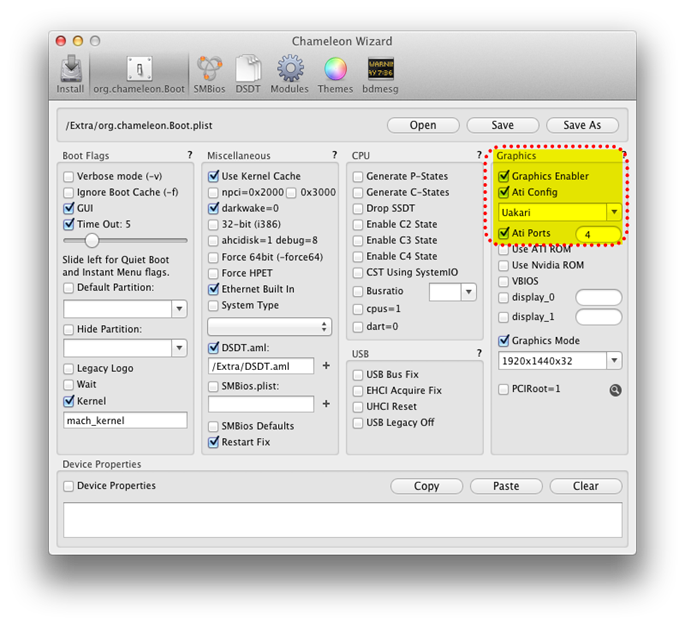Click the Device Properties text area

pos(342,520)
